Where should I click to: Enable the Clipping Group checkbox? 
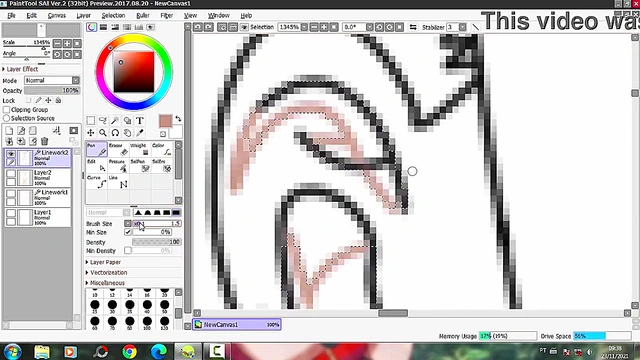click(7, 109)
